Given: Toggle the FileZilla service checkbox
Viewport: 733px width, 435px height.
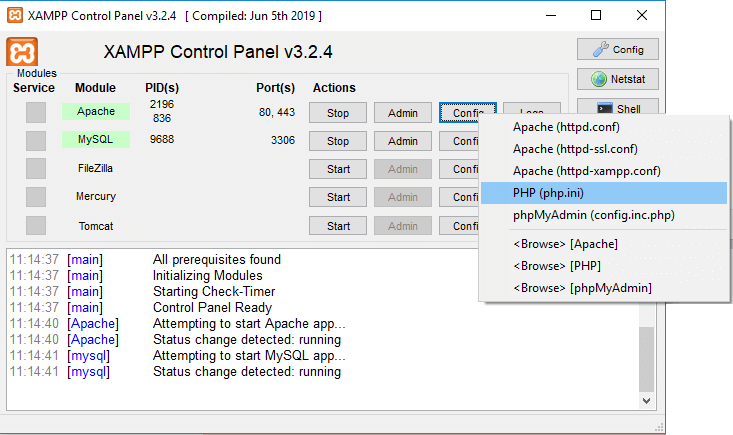Looking at the screenshot, I should pos(36,169).
